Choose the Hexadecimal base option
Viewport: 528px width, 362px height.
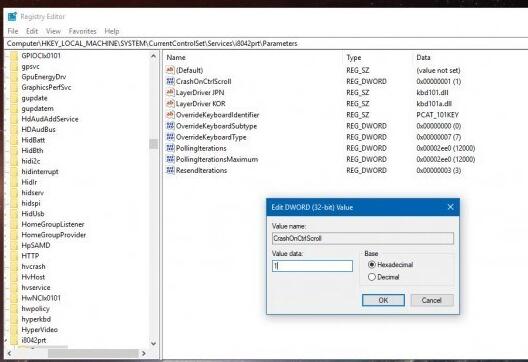pos(372,265)
